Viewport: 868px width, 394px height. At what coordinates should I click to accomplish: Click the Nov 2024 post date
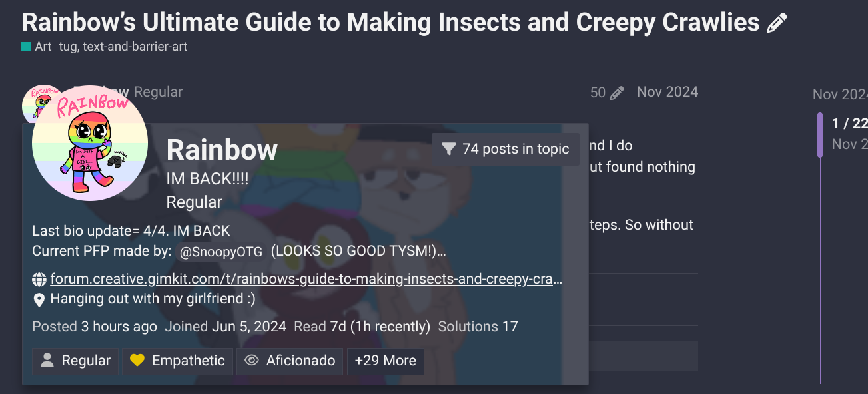667,92
